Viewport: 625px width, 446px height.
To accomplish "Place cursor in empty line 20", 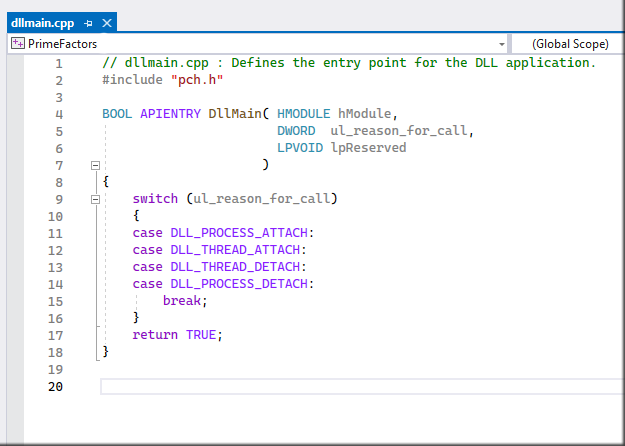I will (x=362, y=387).
